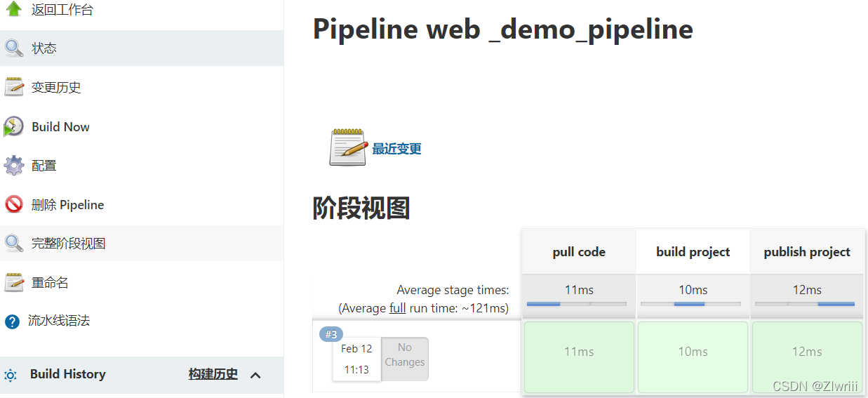Click the average full run time text
Image resolution: width=868 pixels, height=398 pixels.
point(423,308)
